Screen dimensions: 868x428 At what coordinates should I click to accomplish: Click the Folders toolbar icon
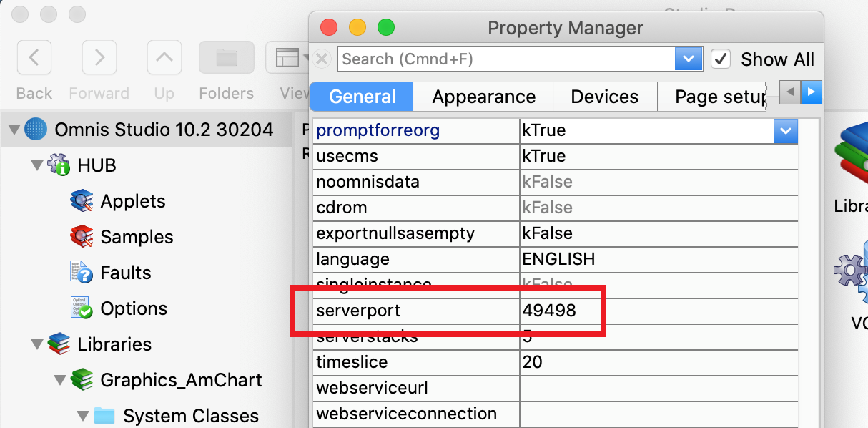point(226,57)
